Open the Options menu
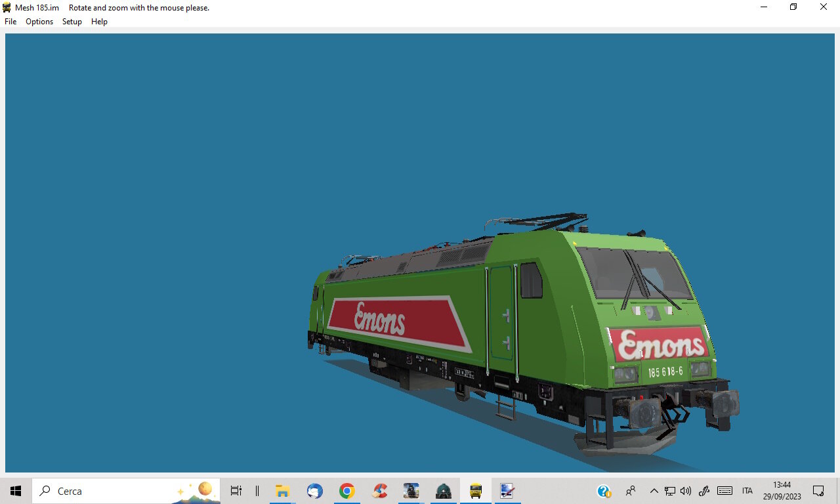Screen dimensions: 840x504 (x=39, y=22)
